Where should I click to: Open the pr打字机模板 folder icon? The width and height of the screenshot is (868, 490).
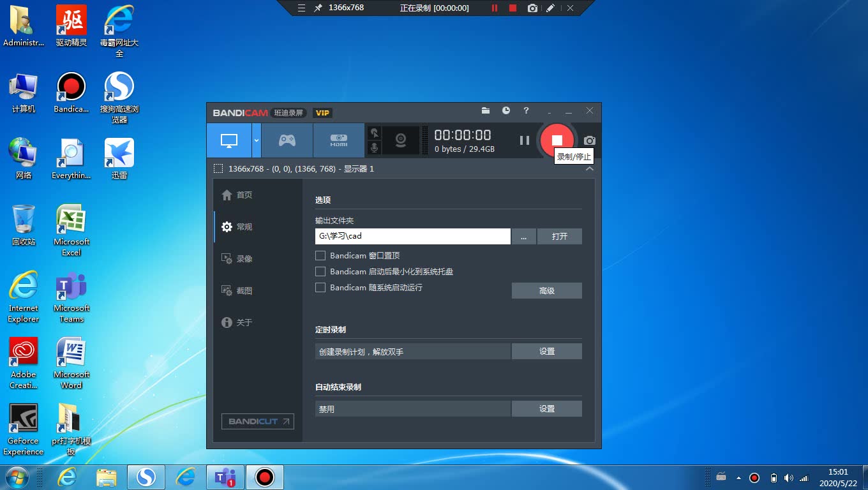tap(71, 429)
